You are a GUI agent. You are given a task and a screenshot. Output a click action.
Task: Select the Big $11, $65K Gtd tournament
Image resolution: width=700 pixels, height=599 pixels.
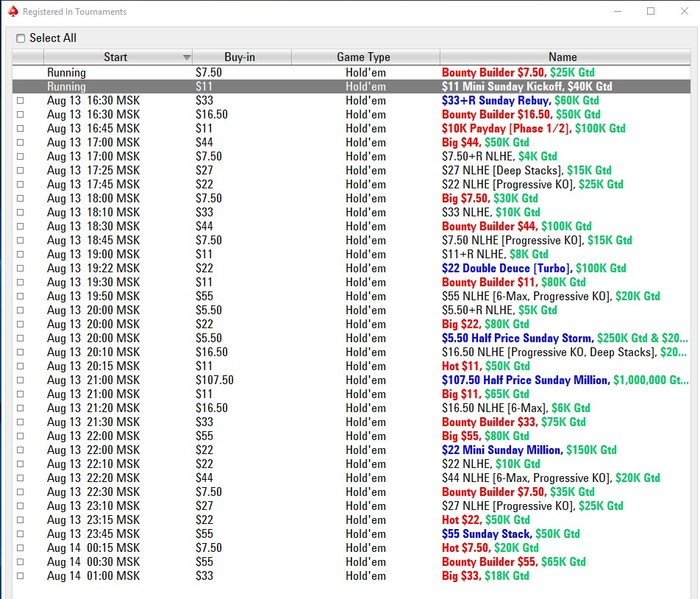pos(351,394)
